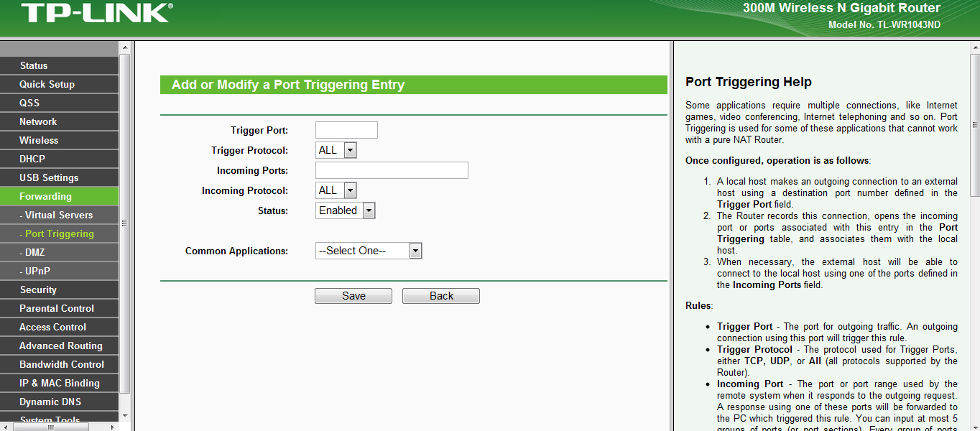
Task: Open the Trigger Protocol dropdown
Action: (x=336, y=150)
